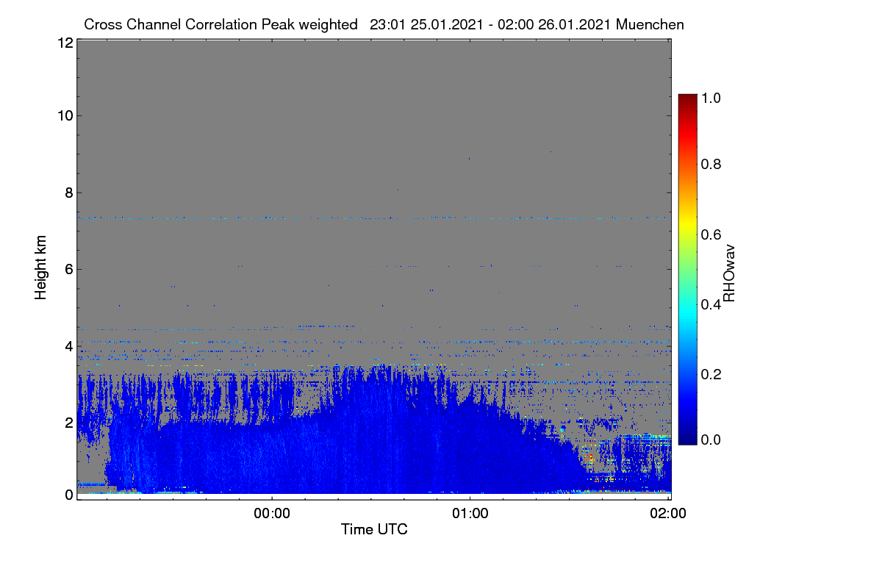This screenshot has height=588, width=882.
Task: Click the 4 km height tick label
Action: [x=68, y=345]
